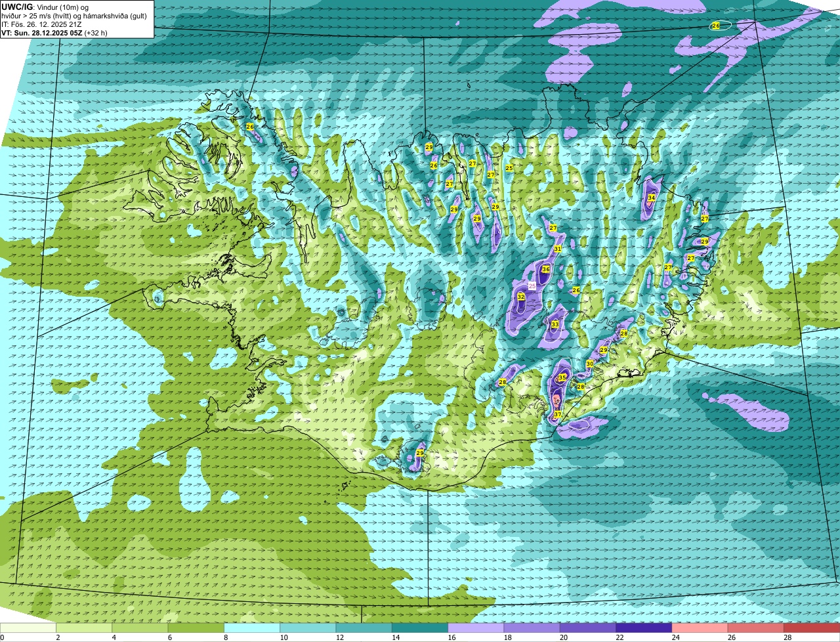Pick the 4–6 m/s yellow-green legend swatch
Image resolution: width=840 pixels, height=642 pixels.
tap(140, 628)
